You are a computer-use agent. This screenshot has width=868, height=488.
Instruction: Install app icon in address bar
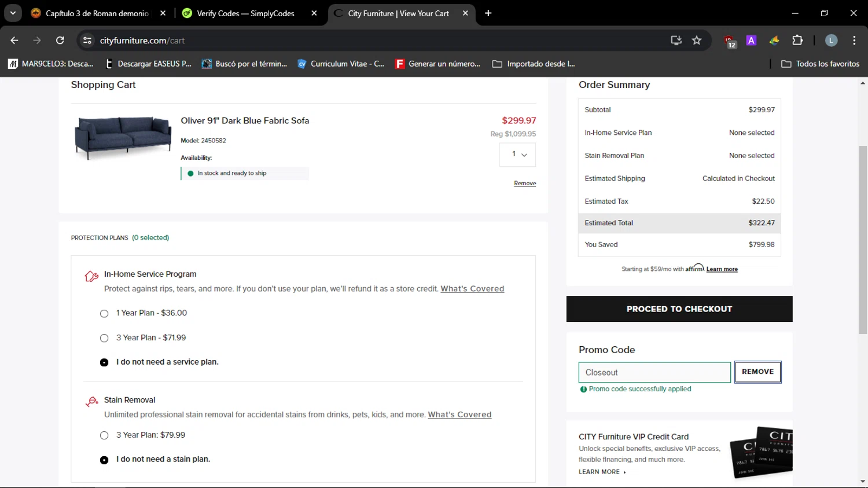click(x=676, y=41)
